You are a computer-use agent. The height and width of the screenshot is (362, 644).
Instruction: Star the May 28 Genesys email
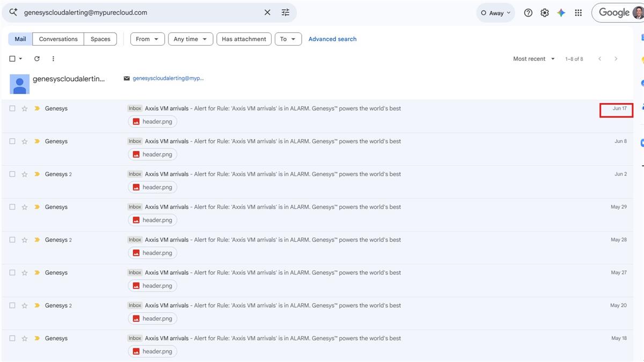[x=25, y=240]
